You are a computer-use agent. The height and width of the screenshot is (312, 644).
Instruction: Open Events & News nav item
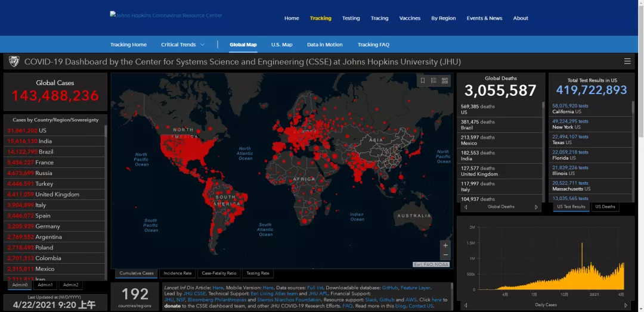(484, 18)
